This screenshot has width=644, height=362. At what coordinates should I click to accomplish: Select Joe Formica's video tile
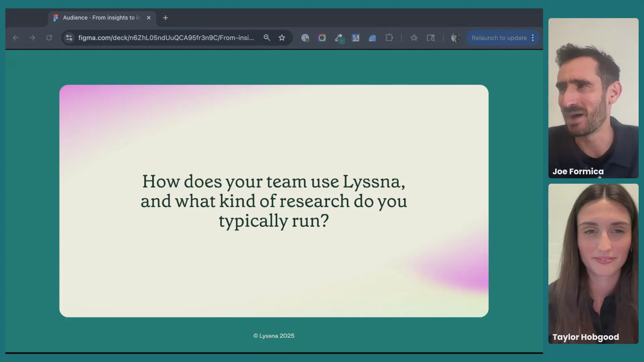coord(593,98)
